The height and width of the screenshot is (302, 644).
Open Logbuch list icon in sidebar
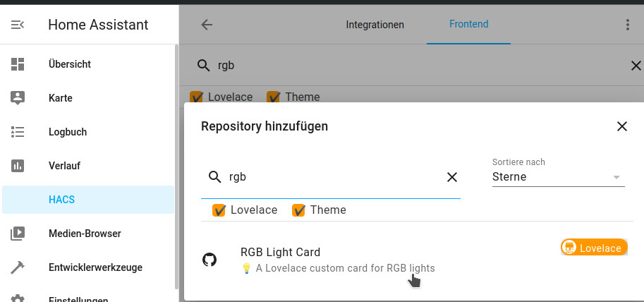(x=18, y=132)
